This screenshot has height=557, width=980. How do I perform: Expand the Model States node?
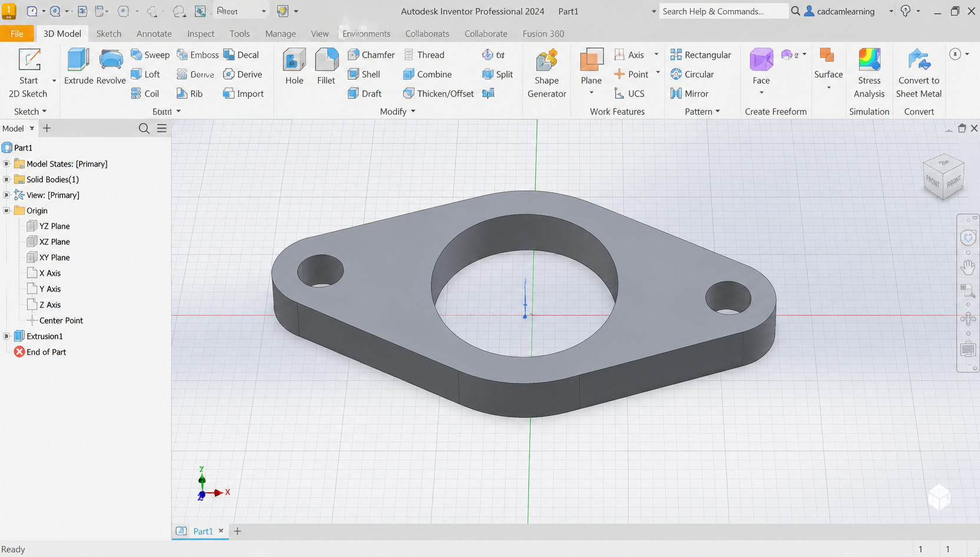(x=6, y=164)
